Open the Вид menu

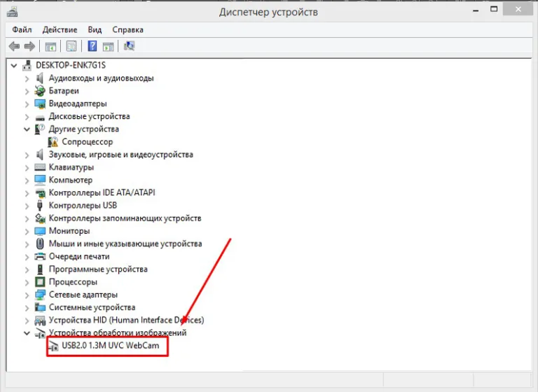pyautogui.click(x=95, y=30)
